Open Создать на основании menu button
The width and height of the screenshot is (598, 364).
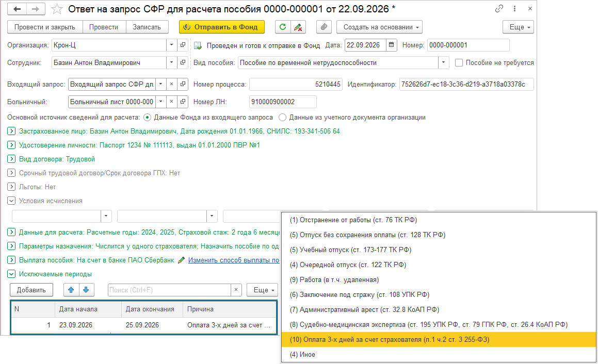click(x=379, y=27)
